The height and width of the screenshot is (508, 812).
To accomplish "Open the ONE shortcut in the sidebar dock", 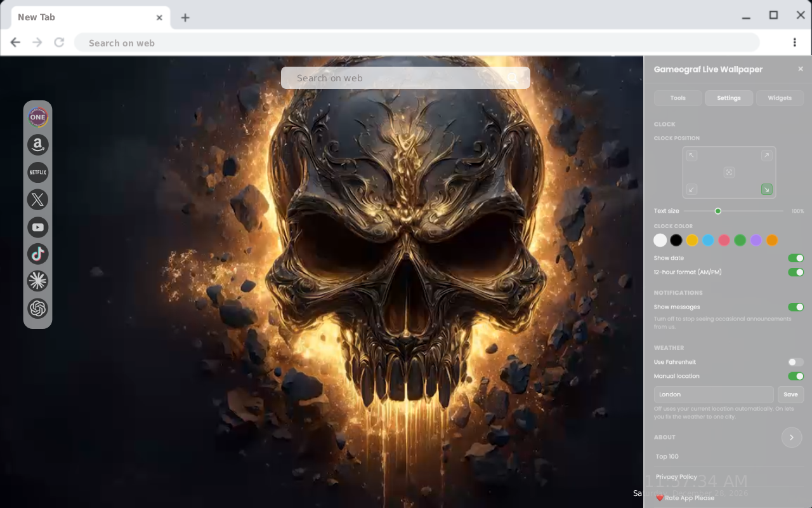I will 38,117.
